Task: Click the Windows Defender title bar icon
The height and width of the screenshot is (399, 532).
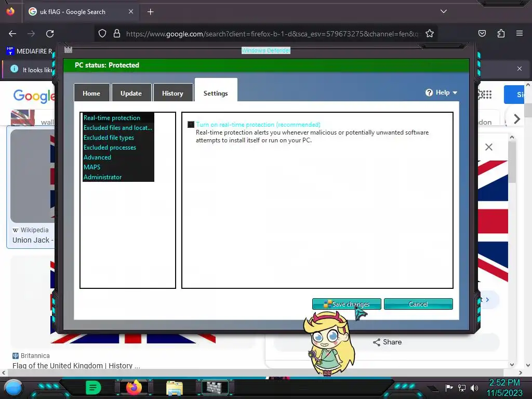Action: point(68,50)
